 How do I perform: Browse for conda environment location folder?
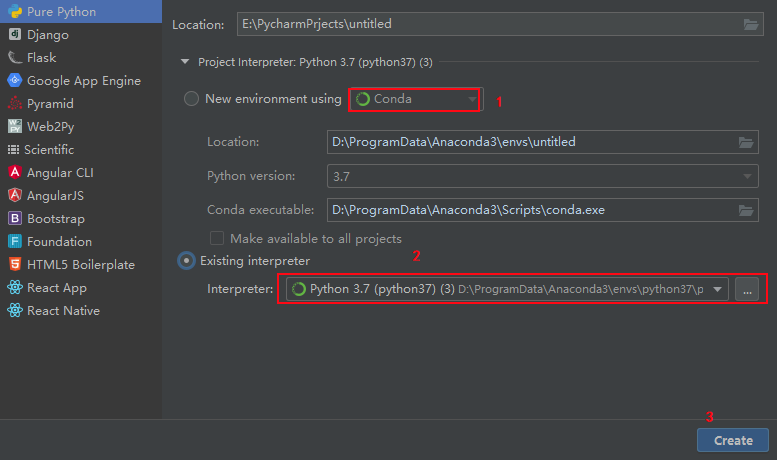pyautogui.click(x=746, y=142)
